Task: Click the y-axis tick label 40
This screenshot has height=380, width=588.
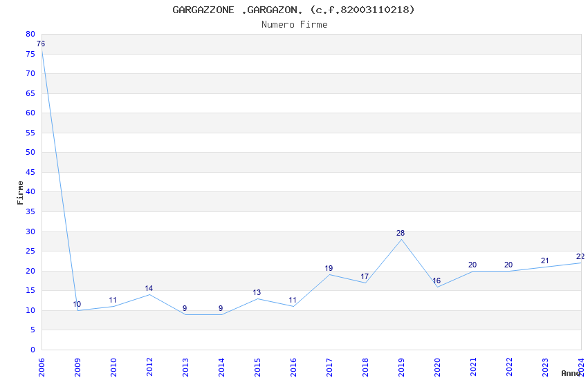Action: click(x=30, y=191)
